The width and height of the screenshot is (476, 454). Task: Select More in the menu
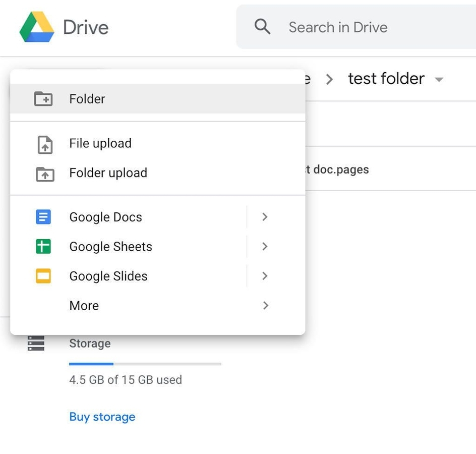pos(84,306)
